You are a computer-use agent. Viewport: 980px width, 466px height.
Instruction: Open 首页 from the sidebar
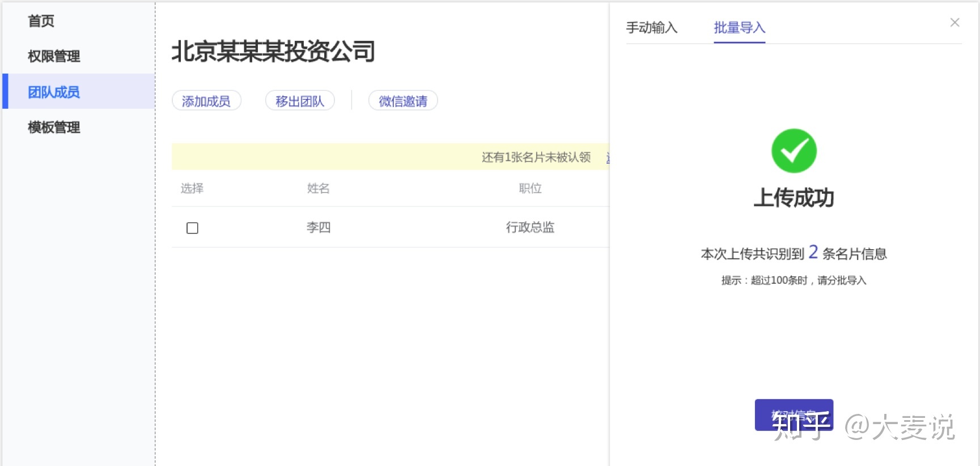[41, 21]
